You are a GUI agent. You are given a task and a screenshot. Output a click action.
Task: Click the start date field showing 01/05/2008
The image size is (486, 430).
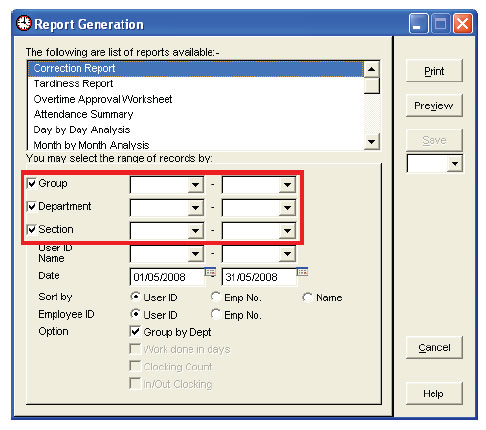pyautogui.click(x=167, y=277)
